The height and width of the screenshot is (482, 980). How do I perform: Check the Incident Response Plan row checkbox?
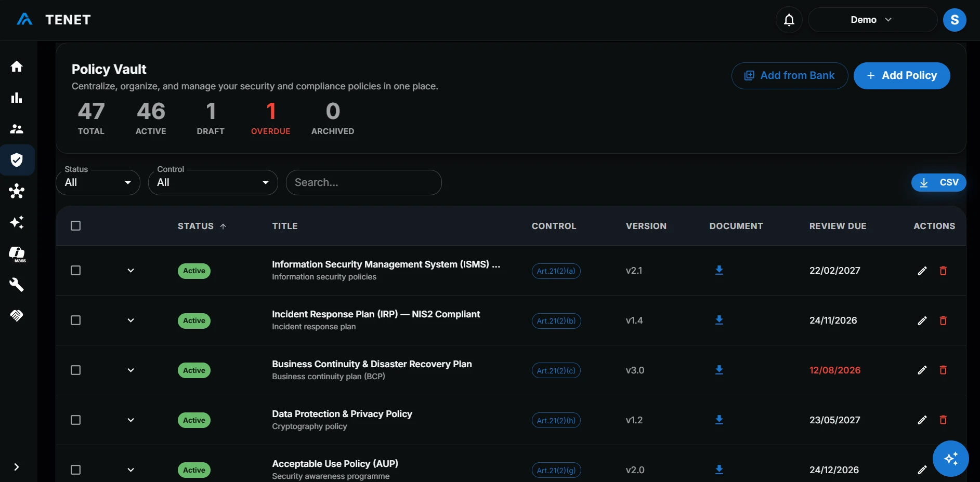click(x=76, y=320)
